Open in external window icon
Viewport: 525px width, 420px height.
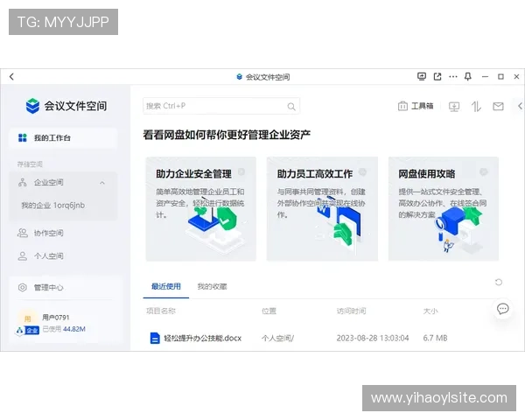coord(437,77)
